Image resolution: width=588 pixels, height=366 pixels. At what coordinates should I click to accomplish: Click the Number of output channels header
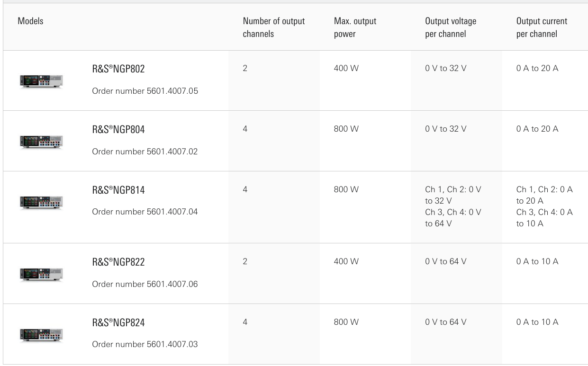click(x=274, y=27)
